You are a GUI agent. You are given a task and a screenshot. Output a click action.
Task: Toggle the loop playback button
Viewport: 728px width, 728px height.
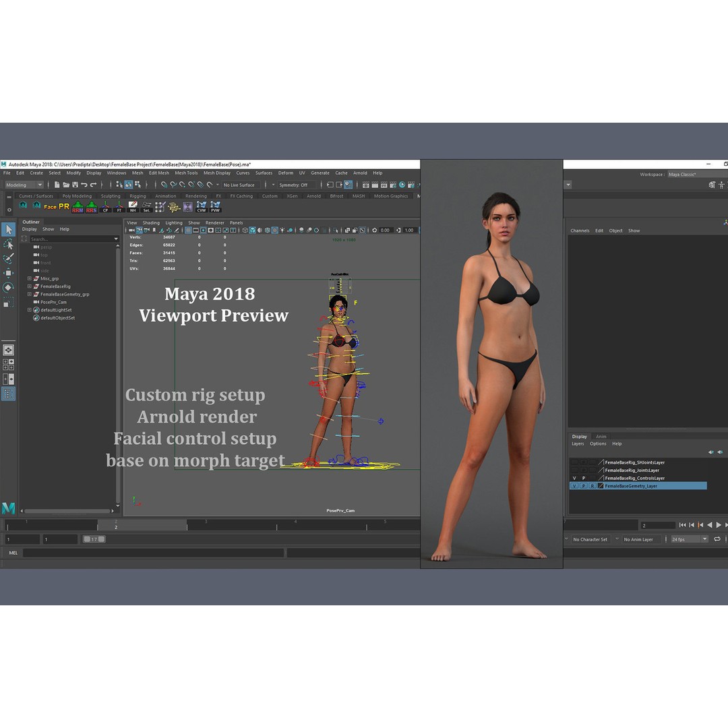pyautogui.click(x=717, y=539)
